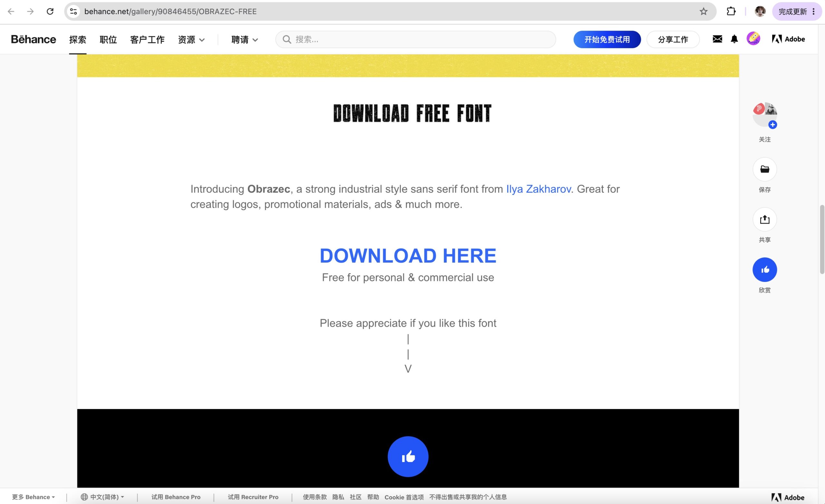Click the DOWNLOAD HERE link

tap(408, 256)
